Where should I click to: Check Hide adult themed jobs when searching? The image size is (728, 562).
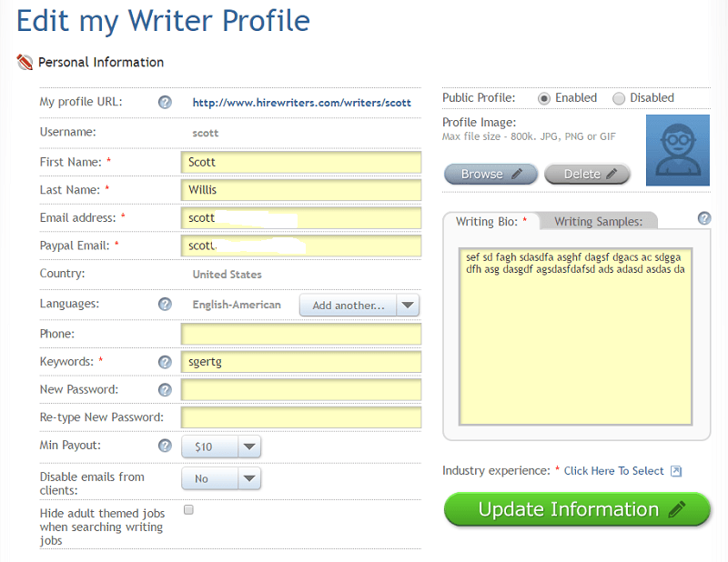point(188,510)
